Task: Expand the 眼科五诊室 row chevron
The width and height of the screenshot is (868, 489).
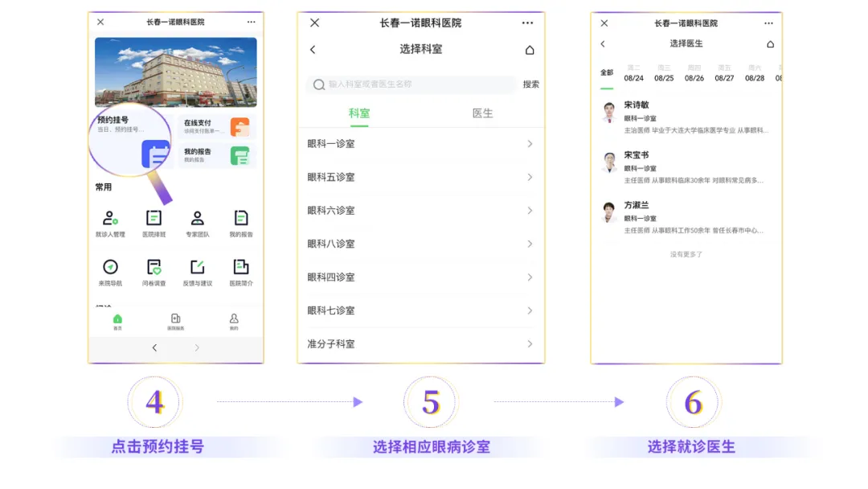Action: [530, 177]
